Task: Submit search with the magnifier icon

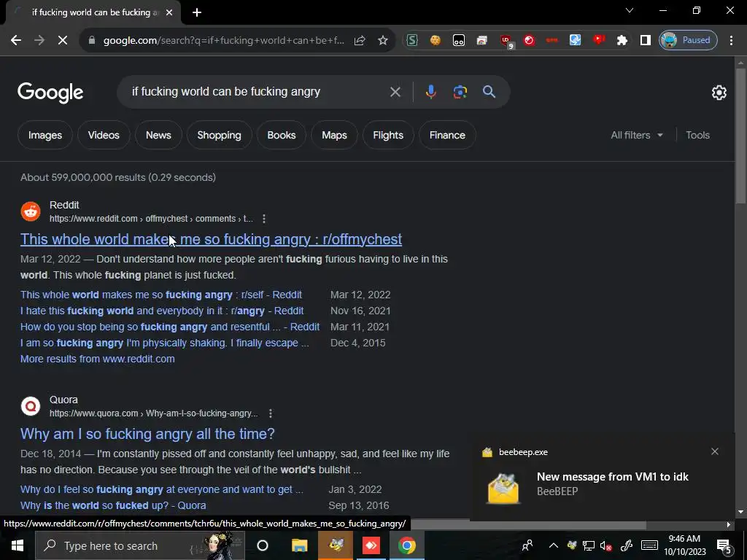Action: [x=489, y=92]
